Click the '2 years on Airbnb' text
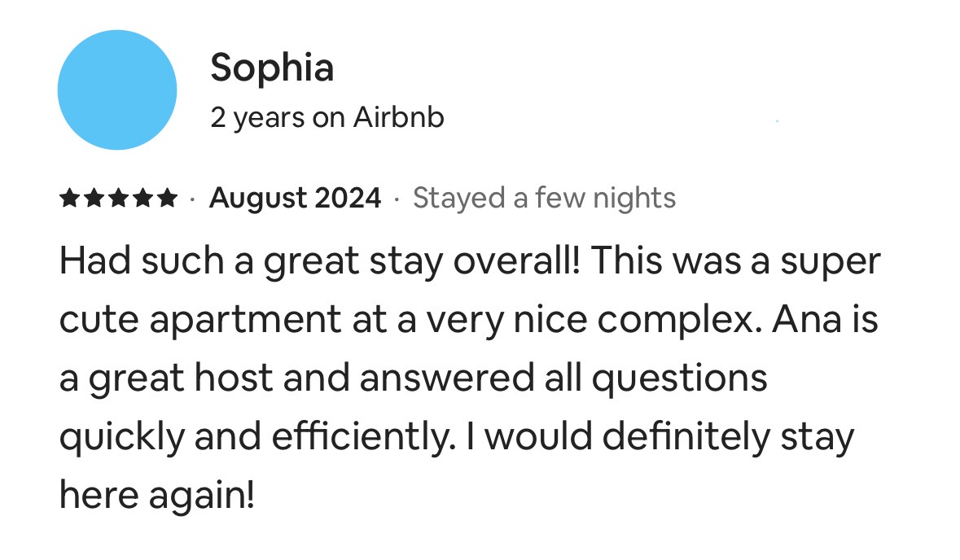 (x=327, y=117)
